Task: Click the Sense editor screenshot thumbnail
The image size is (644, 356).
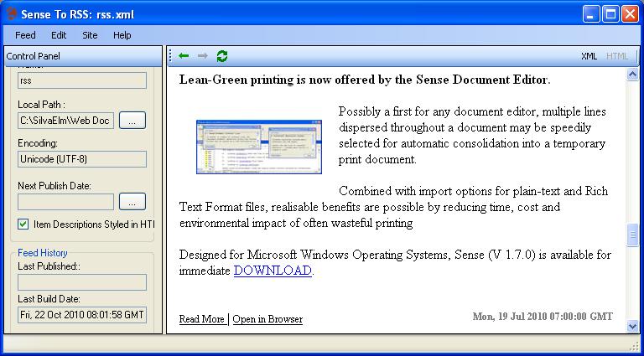Action: click(259, 147)
